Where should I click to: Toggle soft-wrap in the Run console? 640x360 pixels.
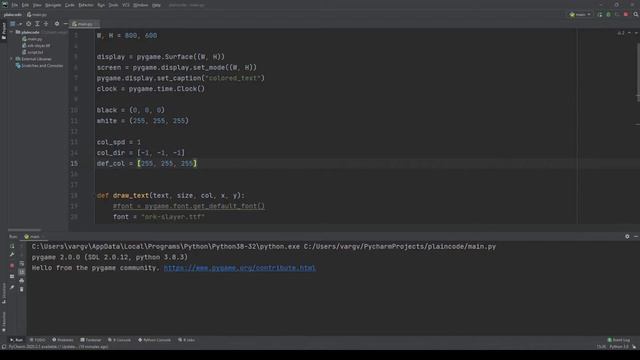point(22,263)
